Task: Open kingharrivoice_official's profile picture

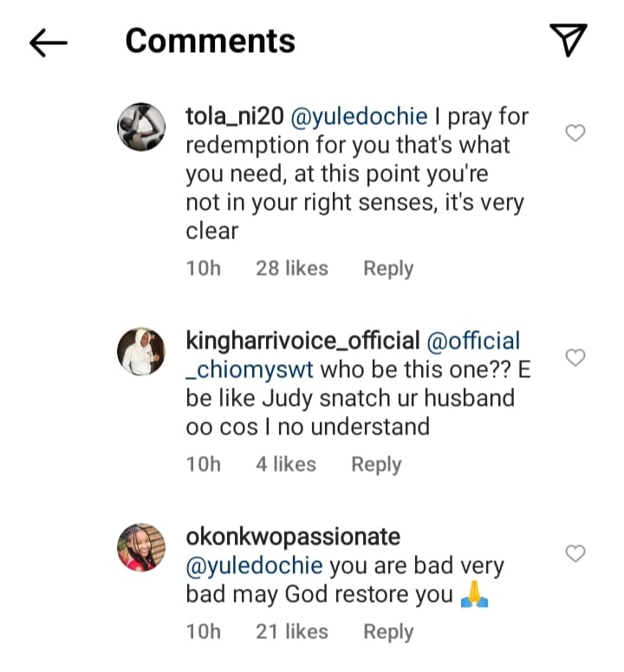Action: [140, 352]
